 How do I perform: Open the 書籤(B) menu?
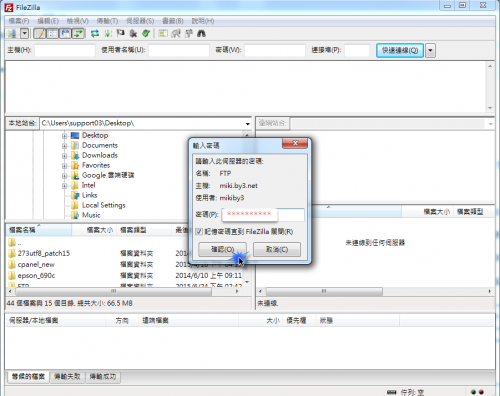173,21
